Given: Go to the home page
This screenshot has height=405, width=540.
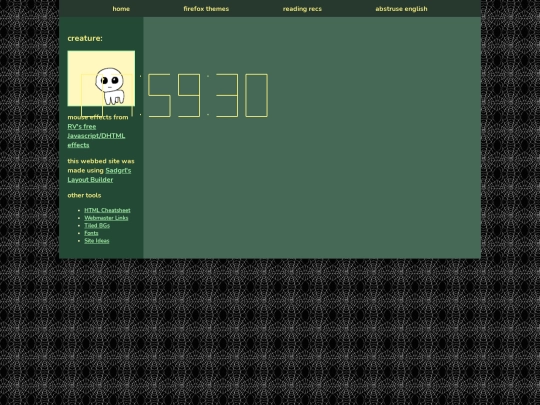Looking at the screenshot, I should pos(121,9).
